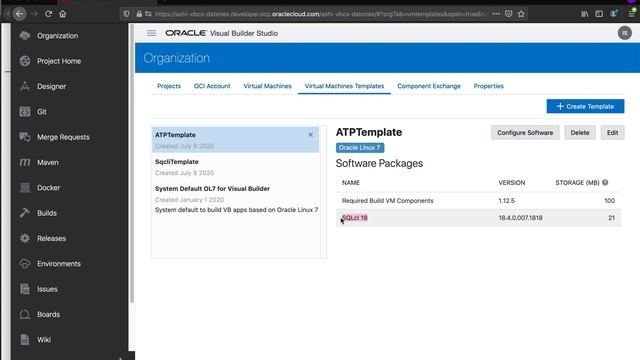Click the VERSION column header
640x360 pixels.
(x=511, y=183)
